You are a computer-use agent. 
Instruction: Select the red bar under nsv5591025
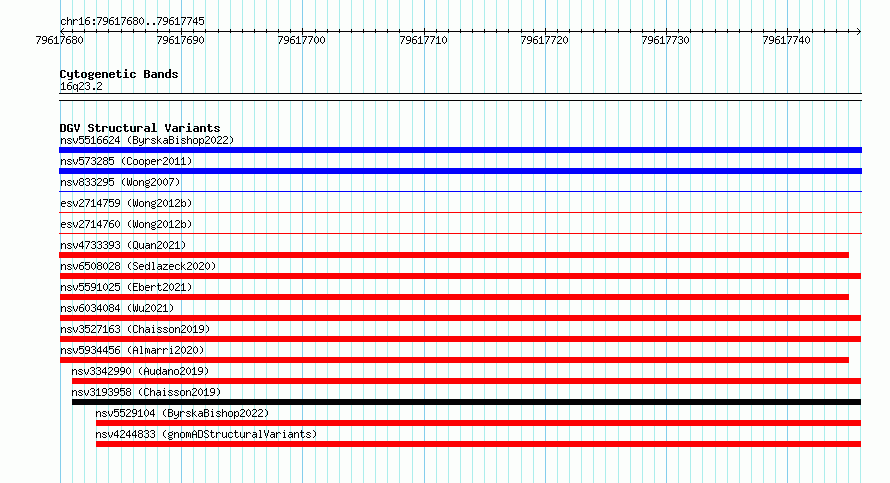[454, 297]
